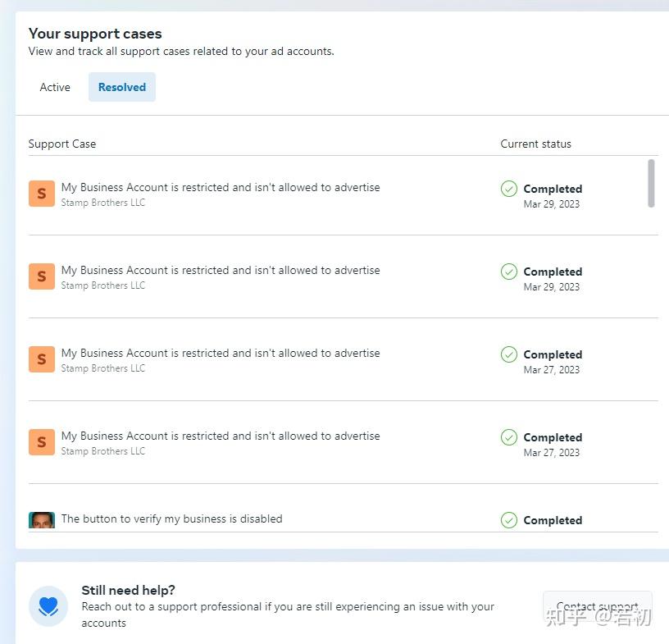Click the Completed status icon dated Mar 27

pos(509,354)
